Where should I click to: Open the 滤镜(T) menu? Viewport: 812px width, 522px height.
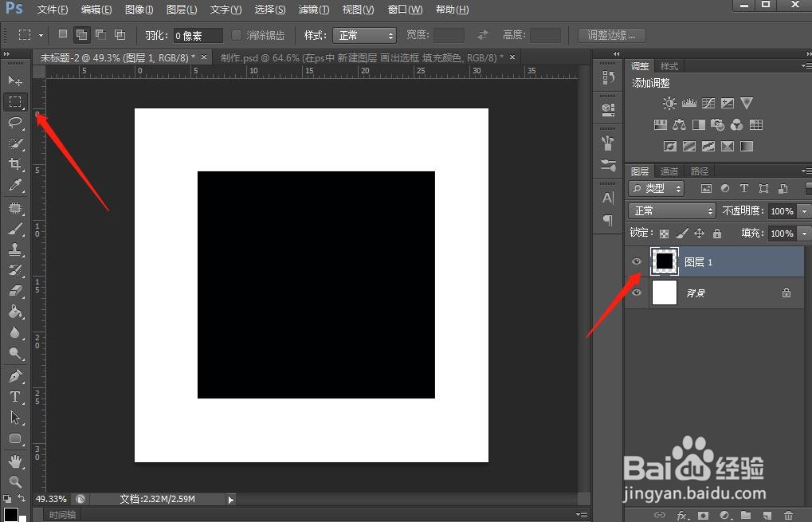coord(314,10)
